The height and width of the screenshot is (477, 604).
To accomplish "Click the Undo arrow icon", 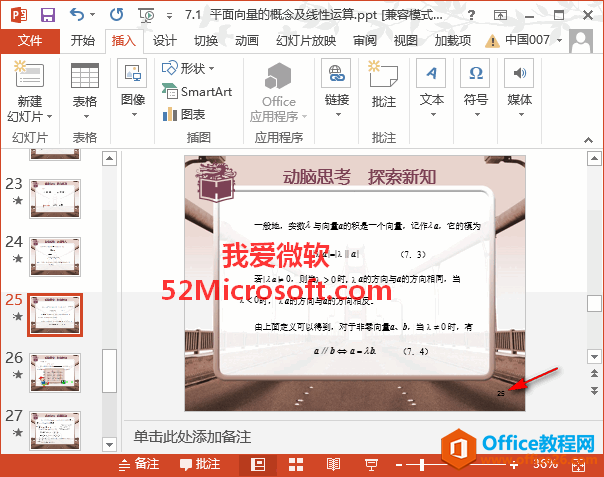I will pos(78,14).
